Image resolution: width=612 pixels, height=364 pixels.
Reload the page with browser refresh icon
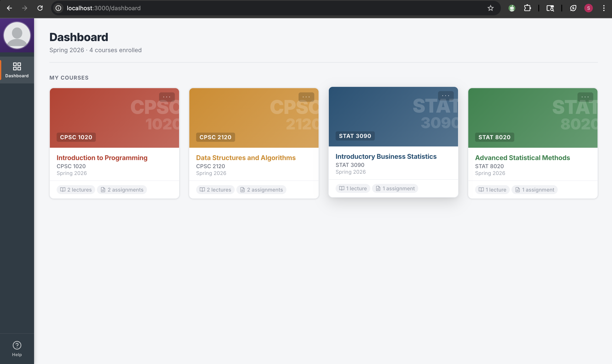click(40, 8)
